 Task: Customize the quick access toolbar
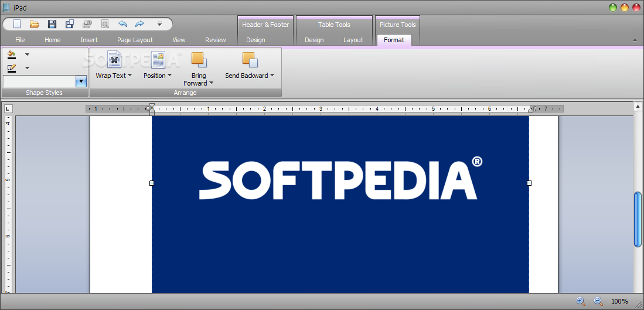pos(160,24)
